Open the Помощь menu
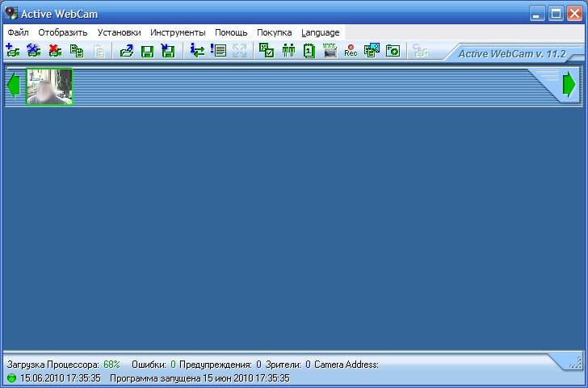 [231, 32]
